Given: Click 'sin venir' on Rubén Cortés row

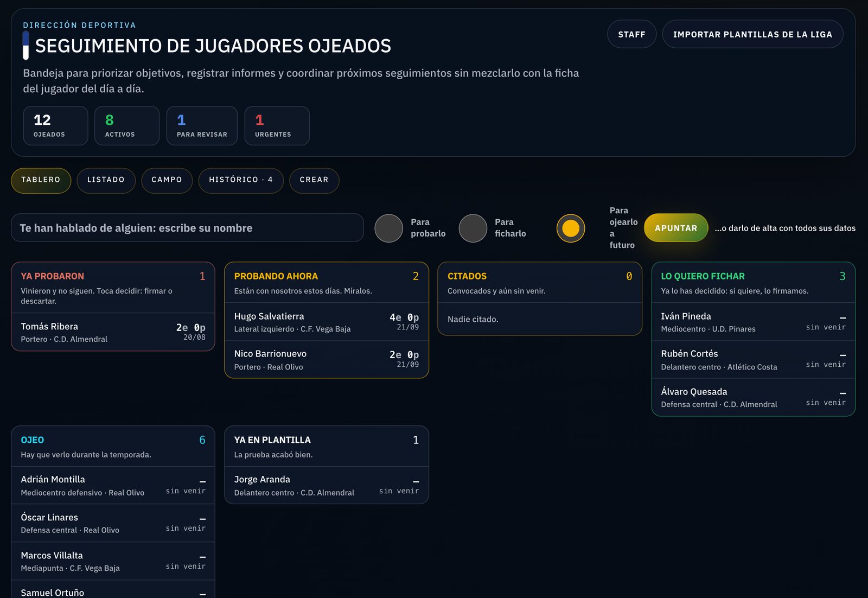Looking at the screenshot, I should coord(826,365).
